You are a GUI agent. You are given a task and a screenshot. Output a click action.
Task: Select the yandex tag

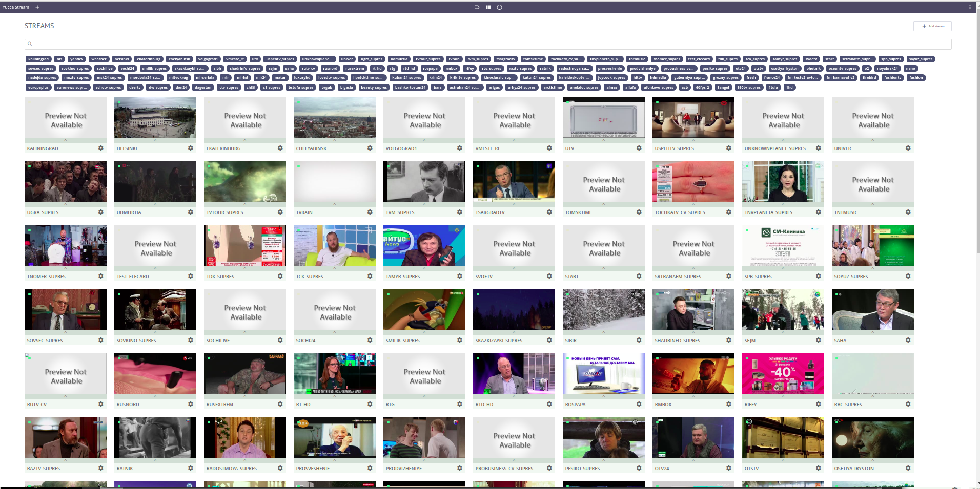77,59
